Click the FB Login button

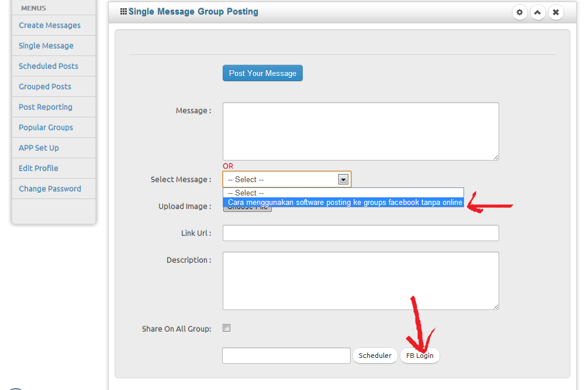coord(420,356)
